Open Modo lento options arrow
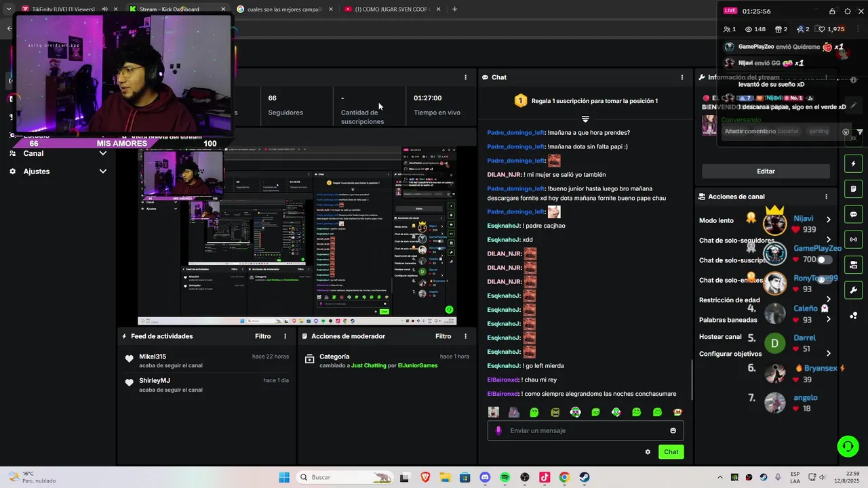This screenshot has width=868, height=488. [x=828, y=220]
